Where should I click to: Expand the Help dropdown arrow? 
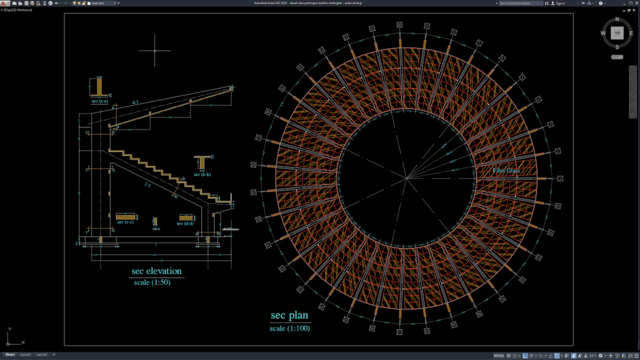click(605, 3)
